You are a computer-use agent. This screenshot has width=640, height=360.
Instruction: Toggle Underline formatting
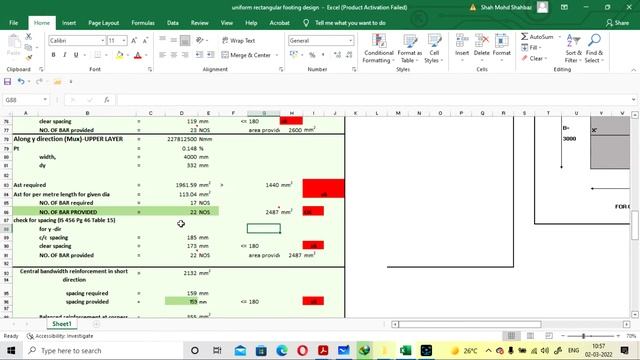(x=76, y=55)
